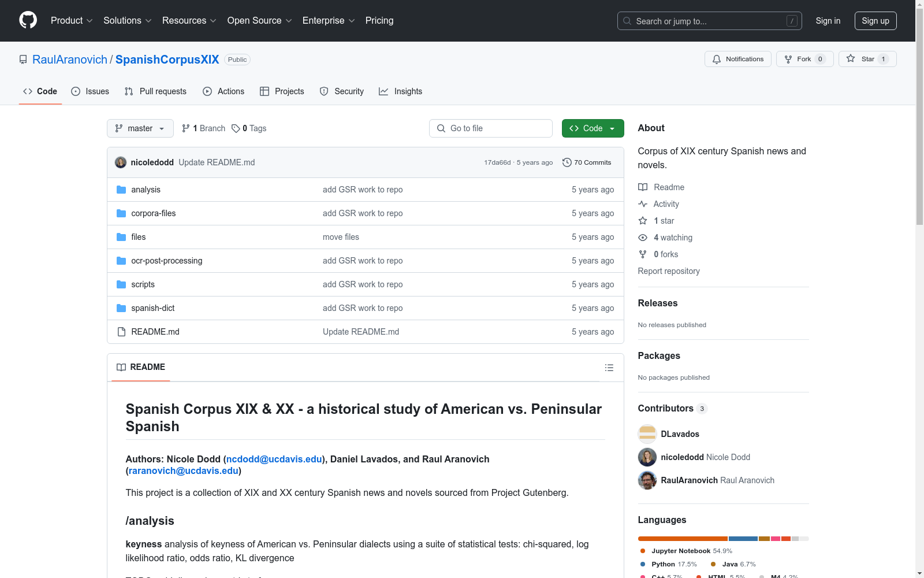Click the branch icon beside 1 Branch

[x=186, y=128]
